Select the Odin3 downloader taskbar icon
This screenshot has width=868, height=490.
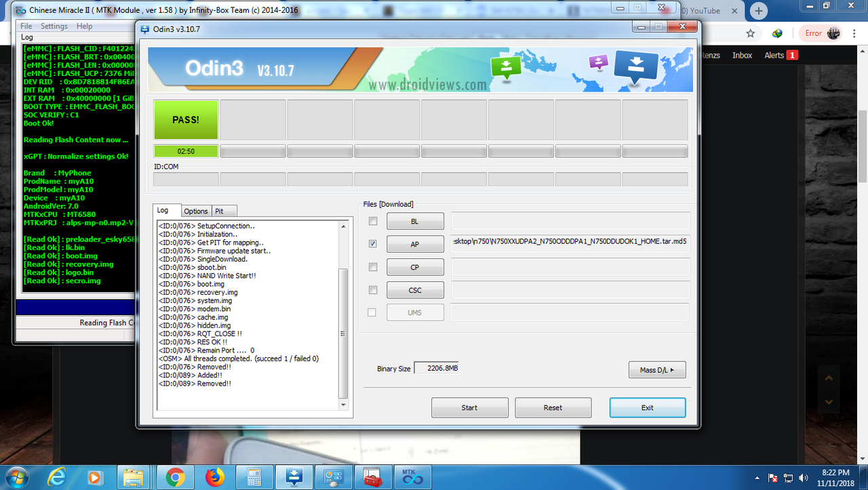point(295,477)
